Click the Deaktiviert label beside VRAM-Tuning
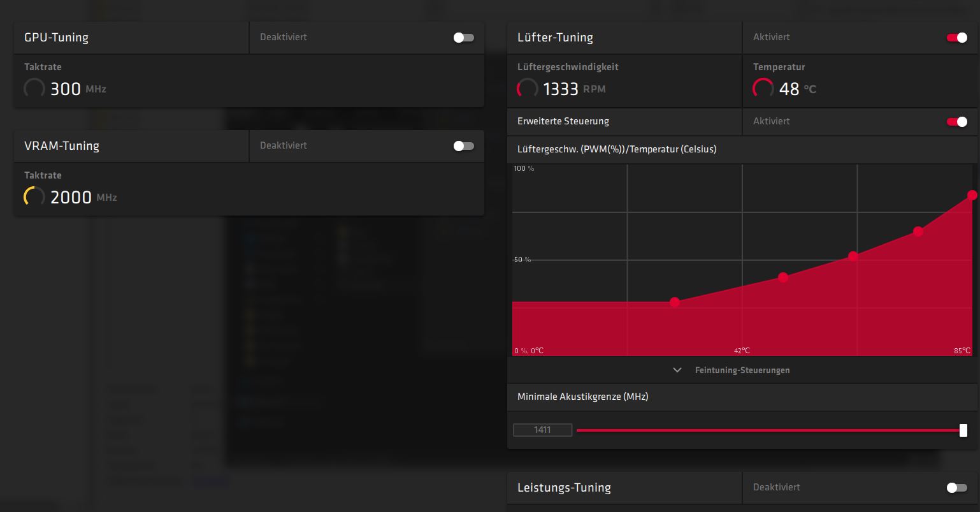This screenshot has height=512, width=980. coord(283,146)
